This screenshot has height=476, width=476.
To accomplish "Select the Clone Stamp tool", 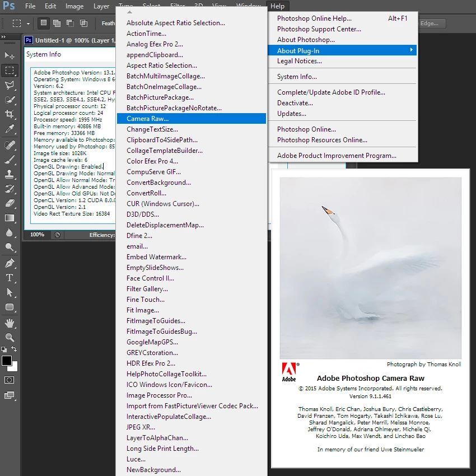I will click(x=10, y=174).
